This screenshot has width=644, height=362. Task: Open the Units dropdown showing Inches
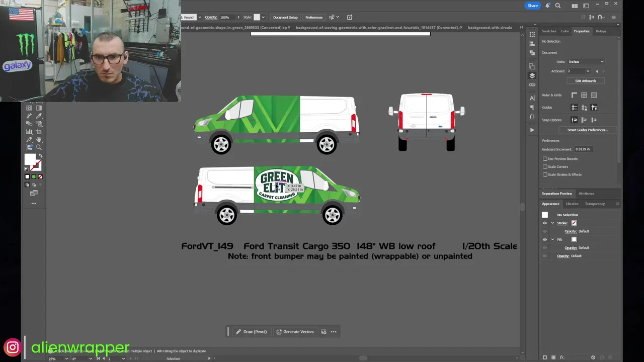(x=586, y=62)
